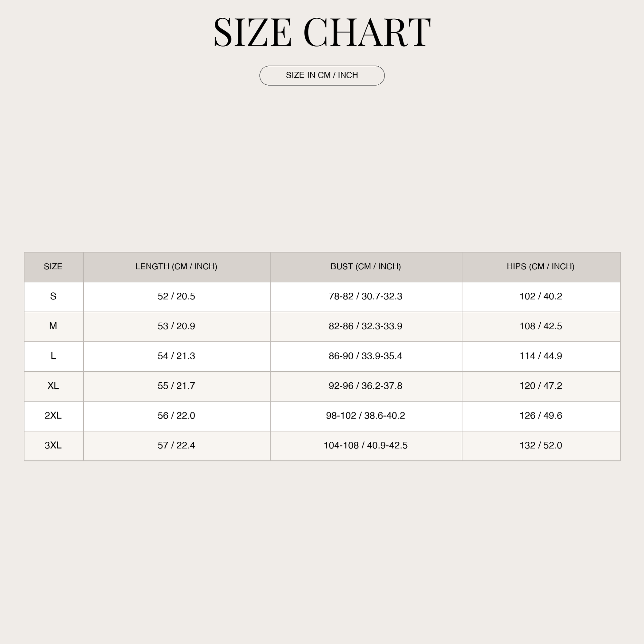Viewport: 644px width, 644px height.
Task: Select the BUST (CM / INCH) header
Action: coord(366,267)
